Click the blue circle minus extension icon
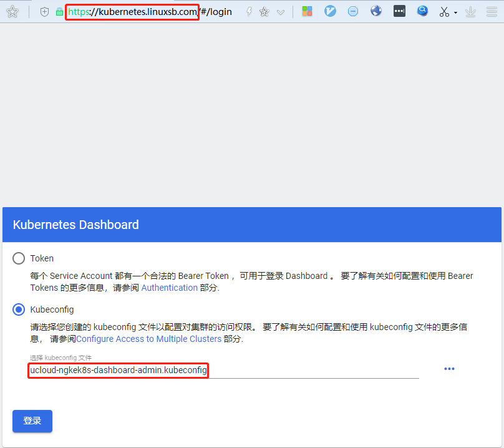 point(353,11)
